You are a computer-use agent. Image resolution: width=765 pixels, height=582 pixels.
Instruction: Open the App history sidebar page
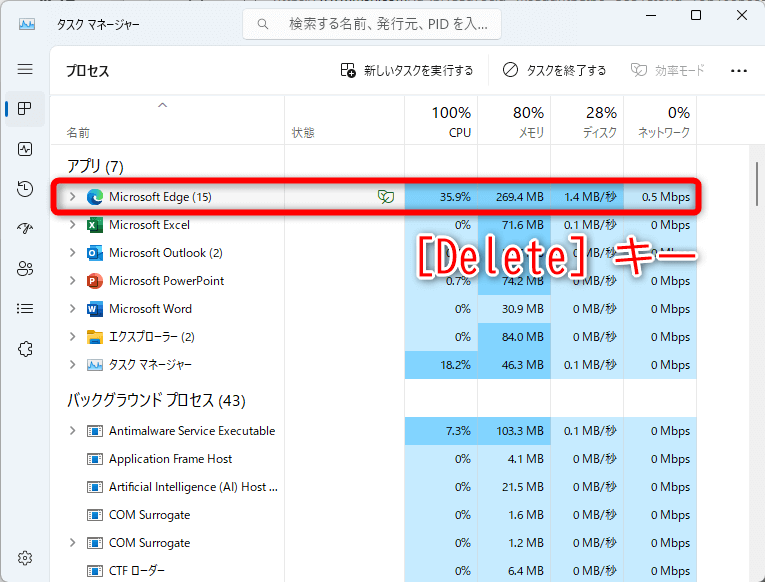[25, 188]
